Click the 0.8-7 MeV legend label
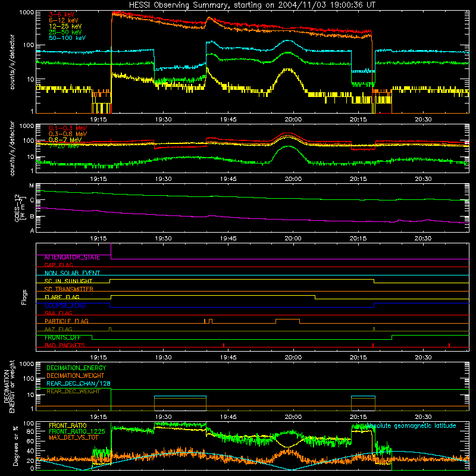Viewport: 476px width, 476px height. pos(65,140)
